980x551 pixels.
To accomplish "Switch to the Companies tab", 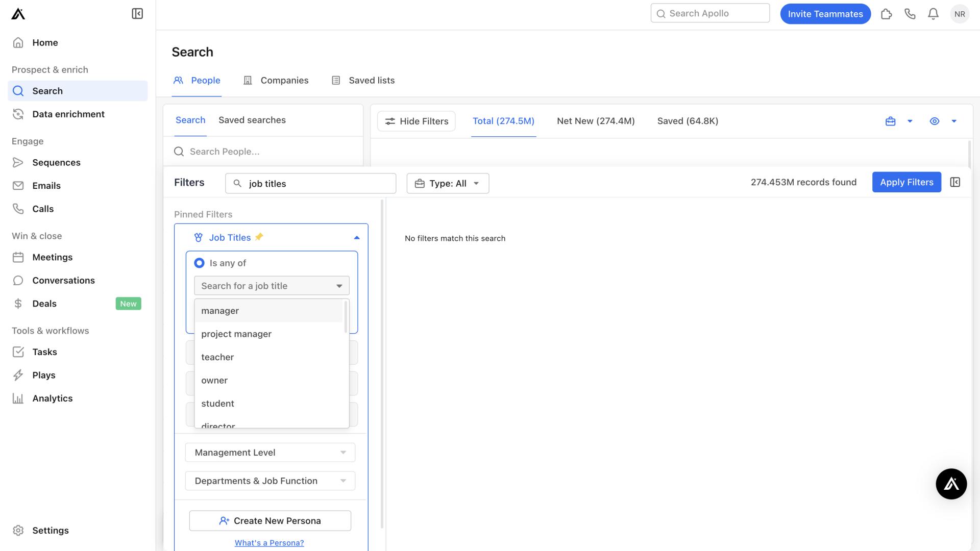I will tap(276, 81).
